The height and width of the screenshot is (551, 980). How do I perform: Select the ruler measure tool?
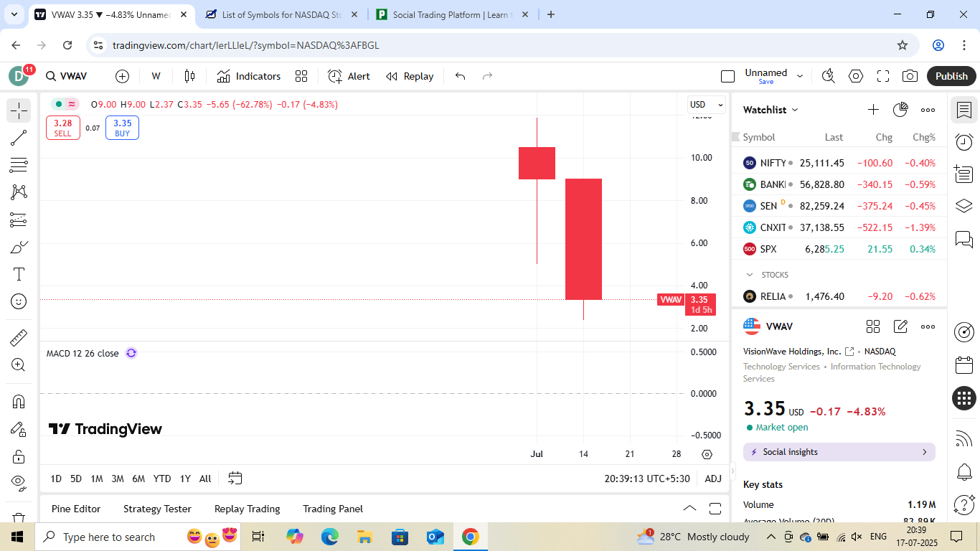click(19, 337)
